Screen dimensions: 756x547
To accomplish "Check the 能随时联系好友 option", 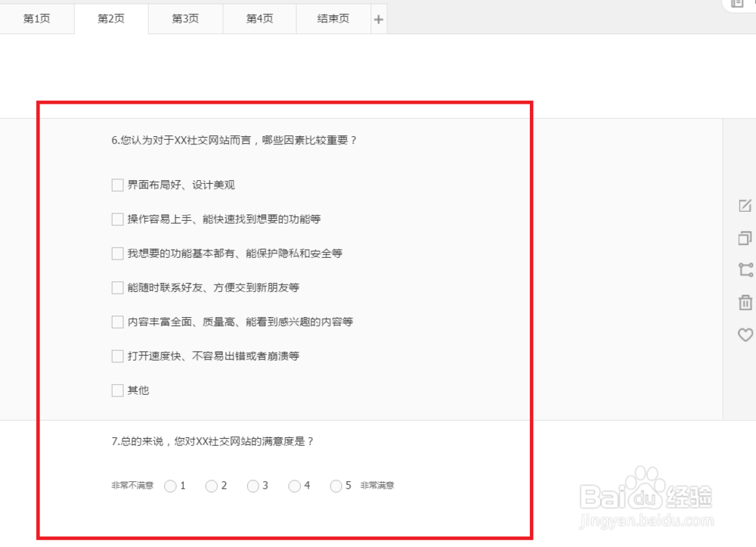I will [117, 287].
